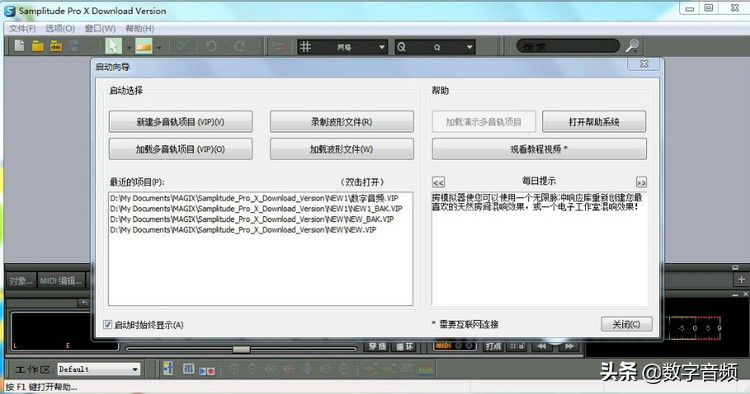Toggle the 穿插 punch button

377,347
